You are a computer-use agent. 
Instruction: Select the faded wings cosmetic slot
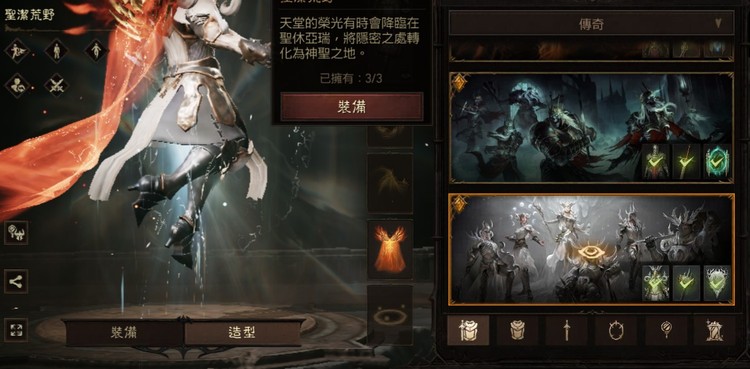click(x=390, y=184)
